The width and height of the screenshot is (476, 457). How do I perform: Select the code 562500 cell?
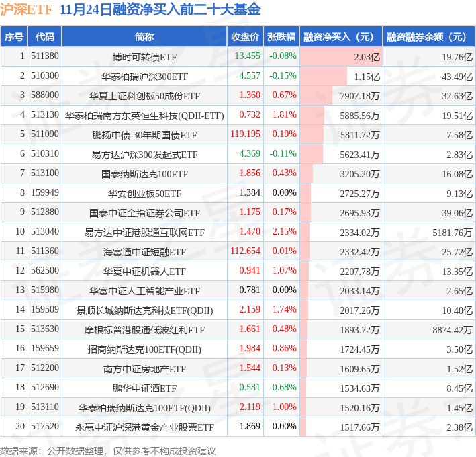pos(45,270)
